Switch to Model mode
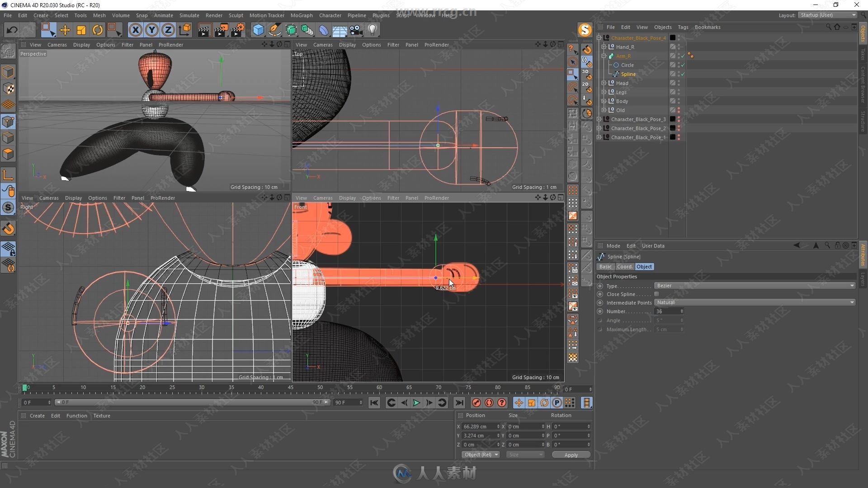868x488 pixels. 8,72
